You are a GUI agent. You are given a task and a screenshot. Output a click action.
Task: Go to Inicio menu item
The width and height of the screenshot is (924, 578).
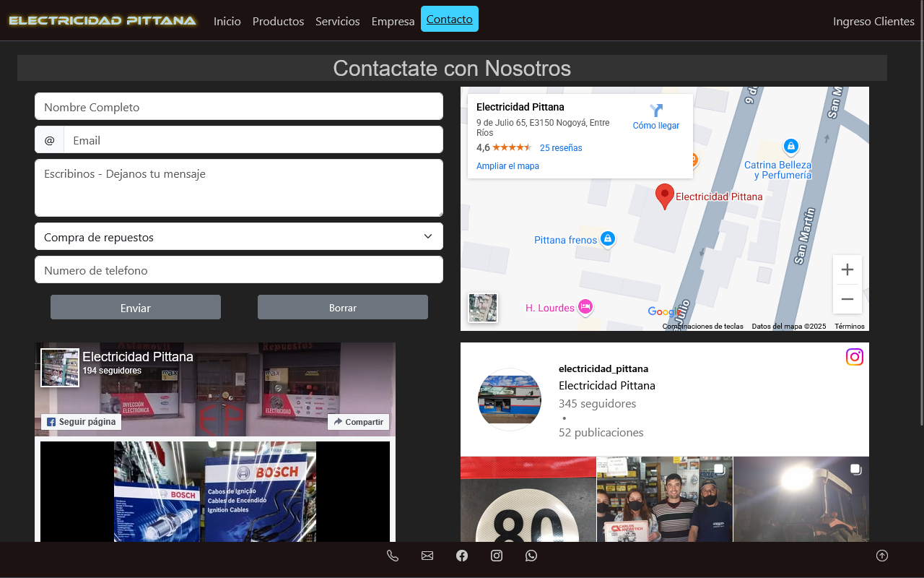[x=227, y=21]
